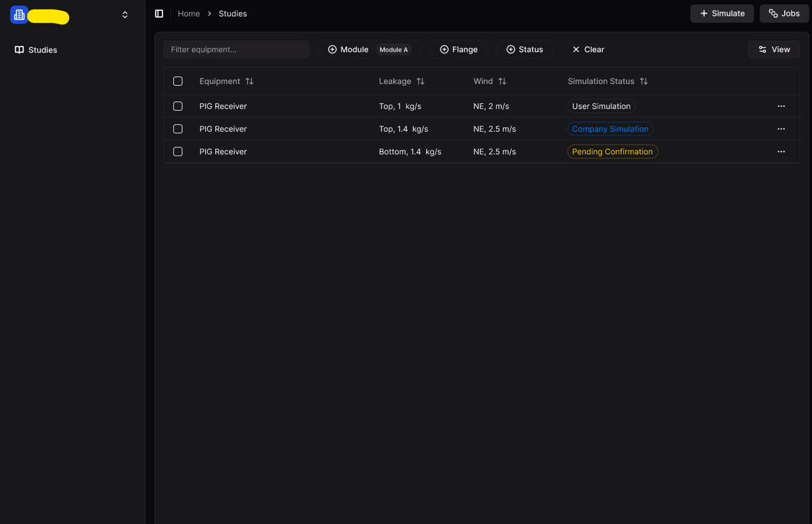812x524 pixels.
Task: Click the User Simulation status badge
Action: [x=601, y=106]
